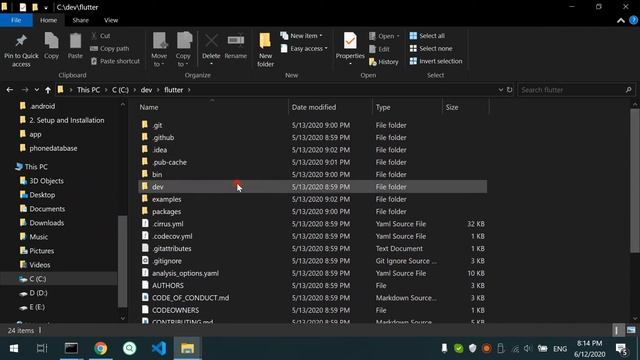The width and height of the screenshot is (640, 360).
Task: Open the File menu tab
Action: [16, 20]
